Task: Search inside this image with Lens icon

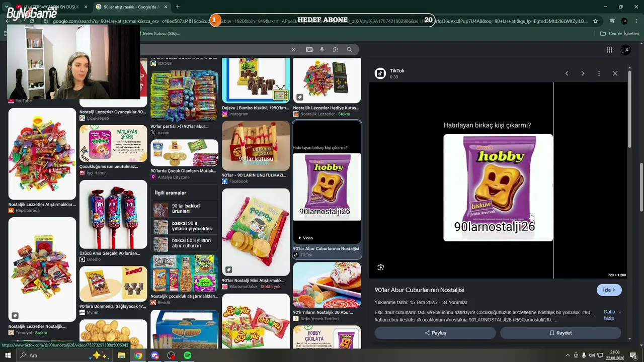Action: [x=380, y=267]
